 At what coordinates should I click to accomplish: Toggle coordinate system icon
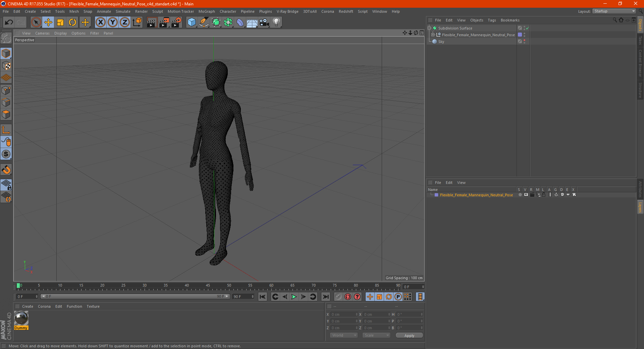[137, 22]
